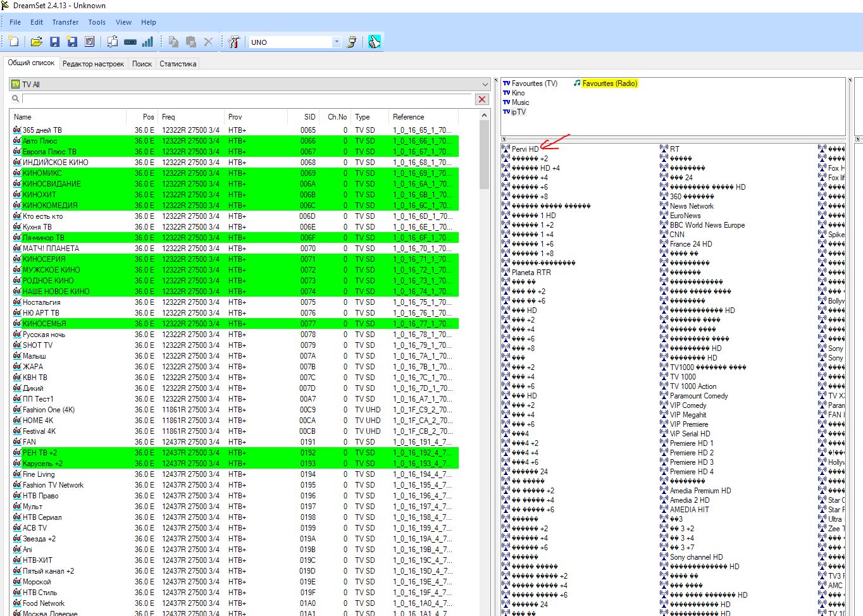The image size is (863, 616).
Task: Click the file transfer toolbar icon
Action: (113, 42)
